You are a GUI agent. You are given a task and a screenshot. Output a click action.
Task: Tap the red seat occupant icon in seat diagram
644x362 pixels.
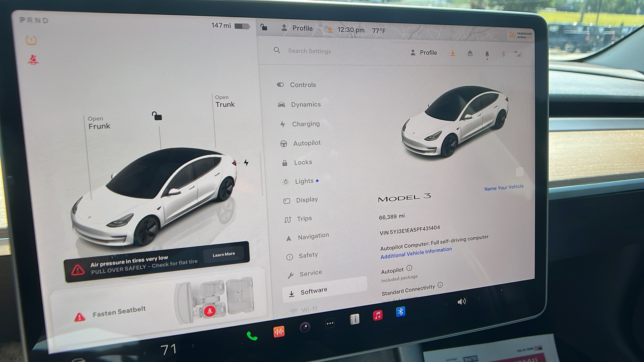coord(210,311)
